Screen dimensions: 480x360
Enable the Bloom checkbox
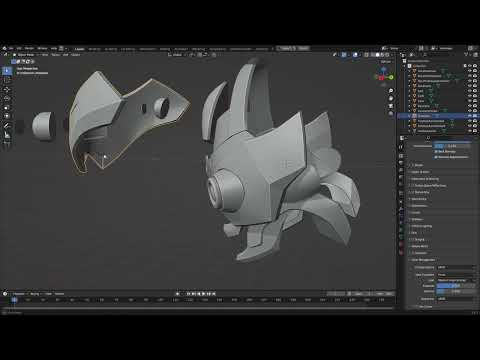413,165
